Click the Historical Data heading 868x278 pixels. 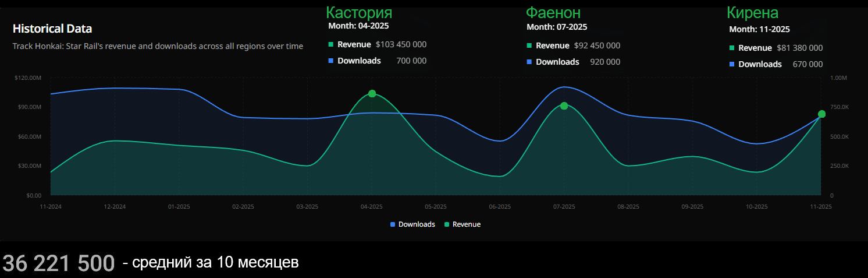click(x=52, y=29)
